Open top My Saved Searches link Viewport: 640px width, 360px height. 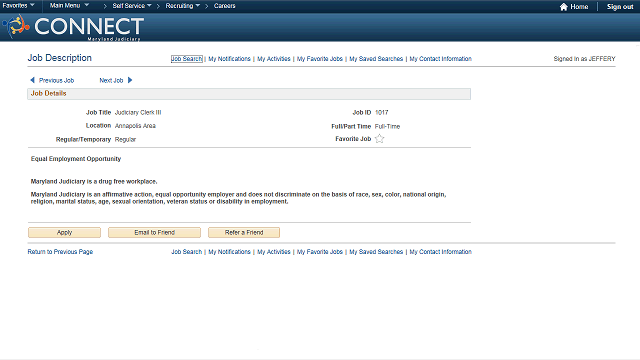(376, 59)
